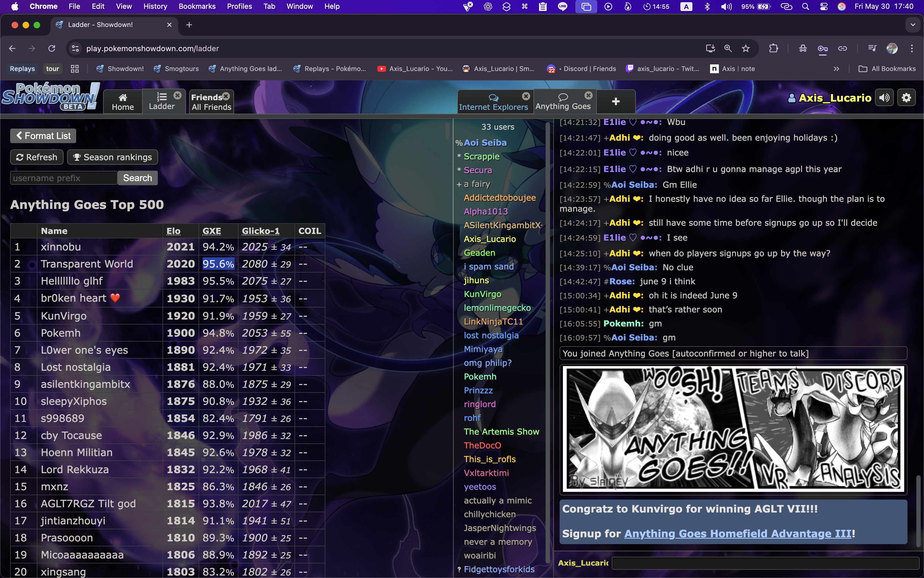924x578 pixels.
Task: Open the Axis note bookmark
Action: click(733, 69)
